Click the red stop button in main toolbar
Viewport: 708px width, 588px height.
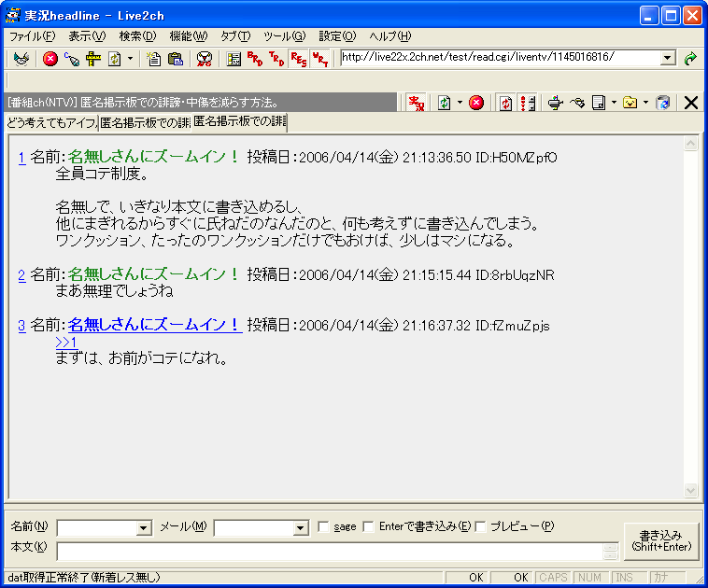click(x=50, y=59)
